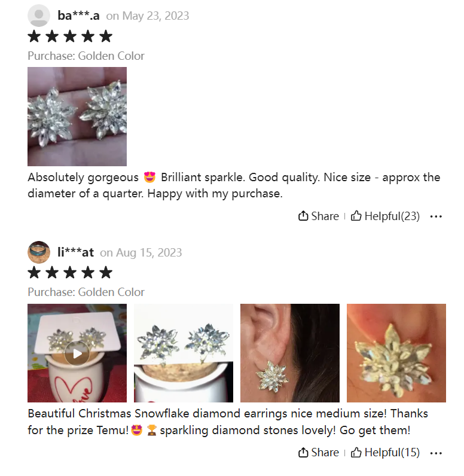Click Helpful(23) text on first review
This screenshot has height=476, width=464.
tap(392, 216)
